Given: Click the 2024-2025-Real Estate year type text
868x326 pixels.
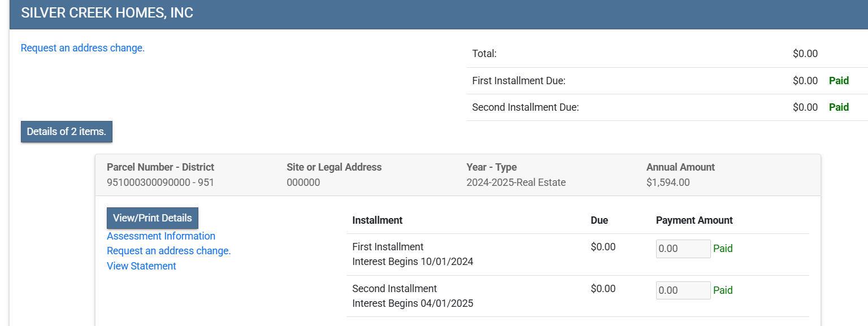Looking at the screenshot, I should coord(515,182).
